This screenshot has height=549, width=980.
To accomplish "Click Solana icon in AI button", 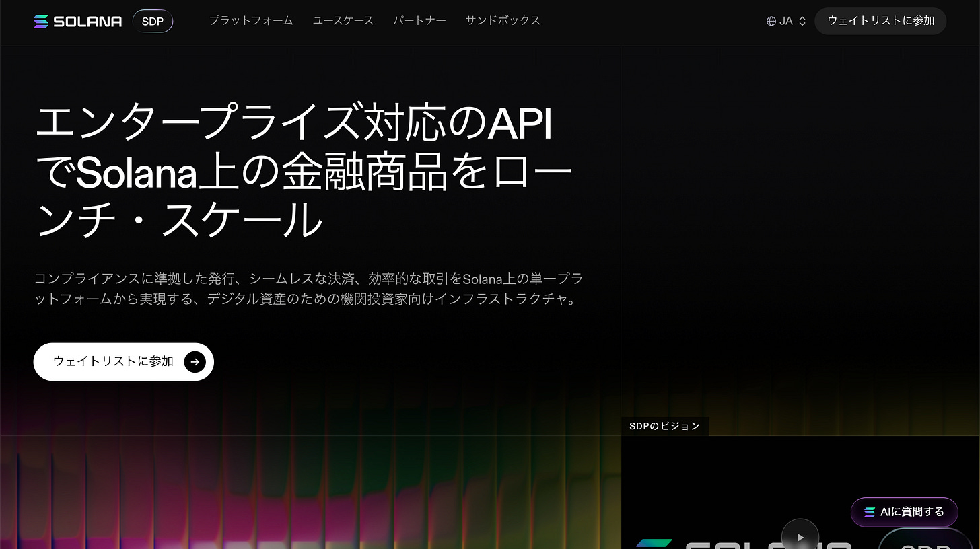I will 870,512.
